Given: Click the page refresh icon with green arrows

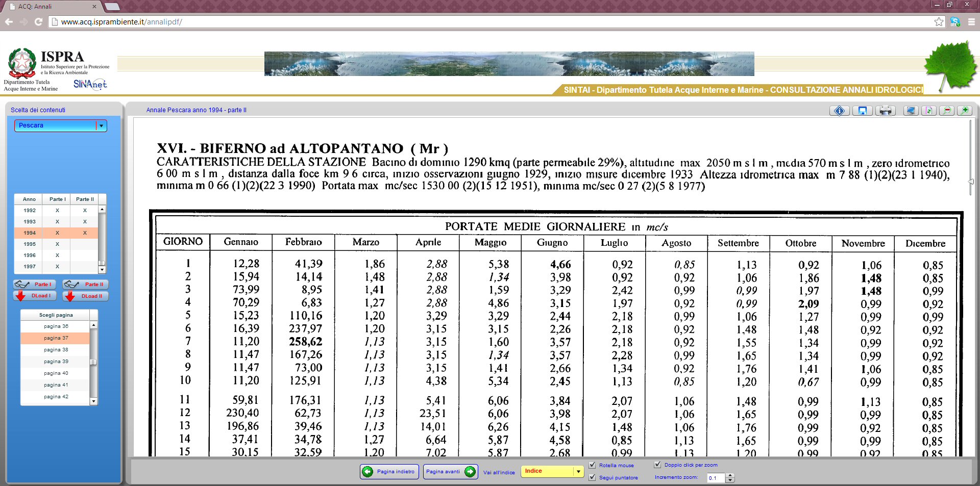Looking at the screenshot, I should pos(928,111).
